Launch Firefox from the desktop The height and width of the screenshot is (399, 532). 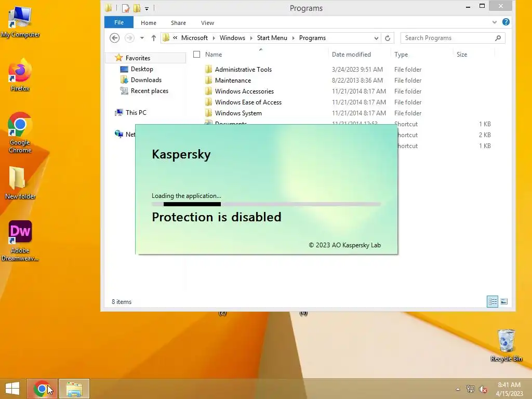tap(20, 75)
